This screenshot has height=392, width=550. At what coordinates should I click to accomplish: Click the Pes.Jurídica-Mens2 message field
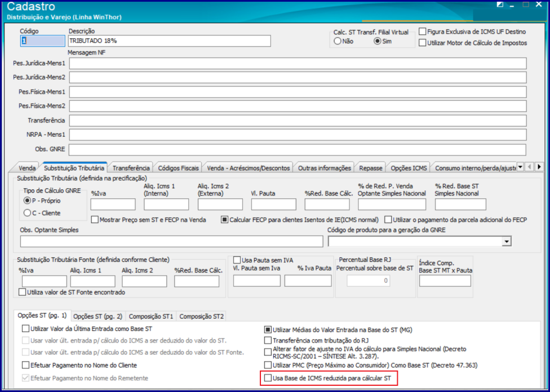pyautogui.click(x=298, y=77)
